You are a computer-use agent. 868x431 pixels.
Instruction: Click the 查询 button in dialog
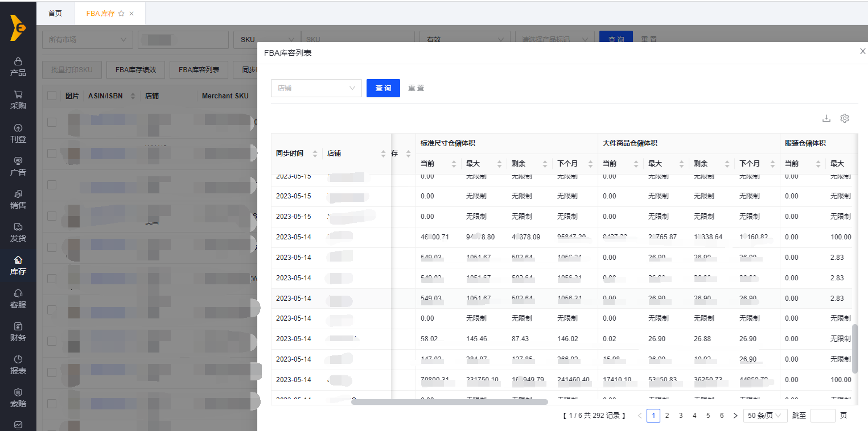click(383, 88)
